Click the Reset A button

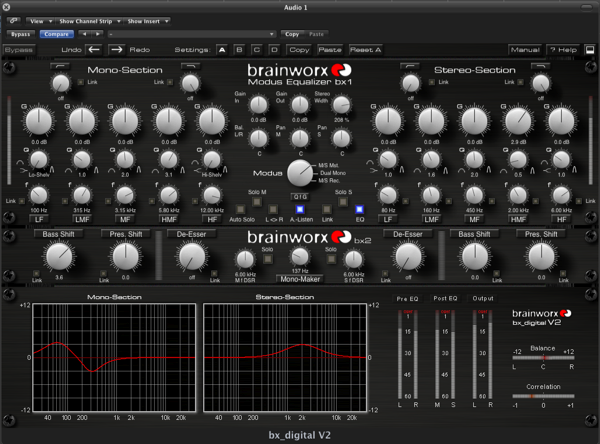point(364,48)
